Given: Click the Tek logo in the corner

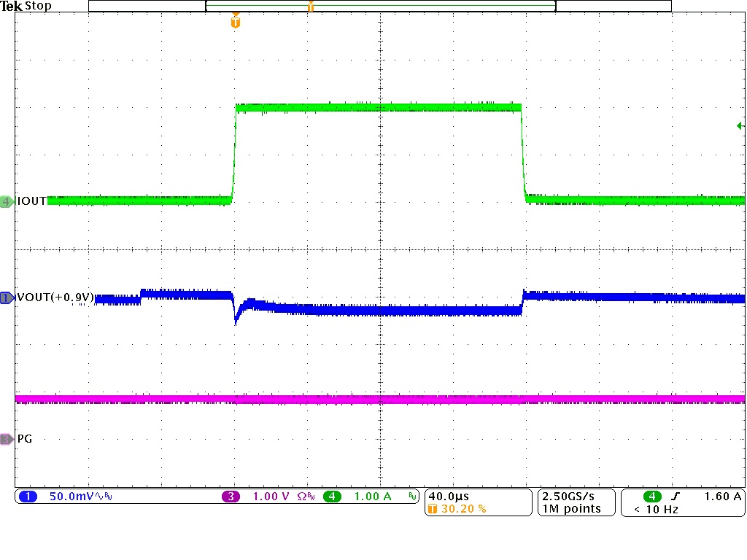Looking at the screenshot, I should pos(12,6).
